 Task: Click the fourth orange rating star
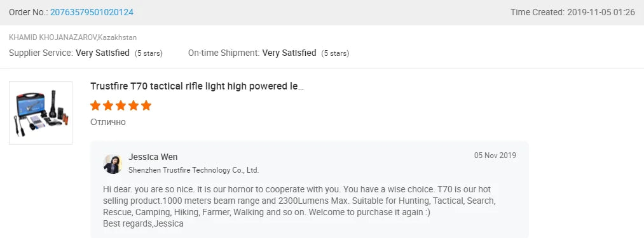[x=134, y=105]
